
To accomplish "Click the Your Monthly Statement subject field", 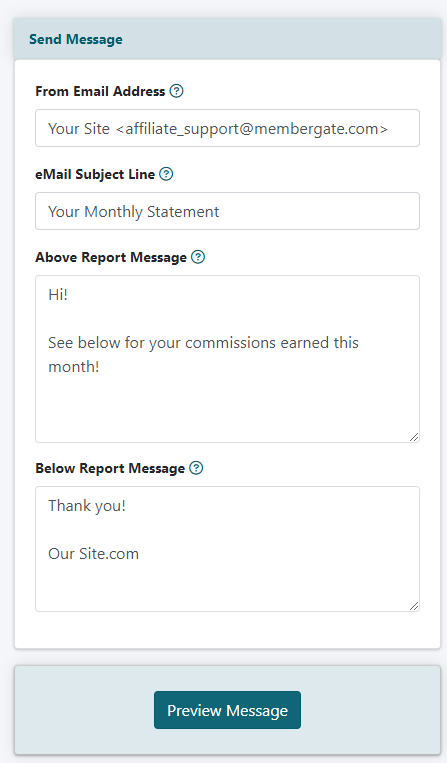I will tap(227, 211).
